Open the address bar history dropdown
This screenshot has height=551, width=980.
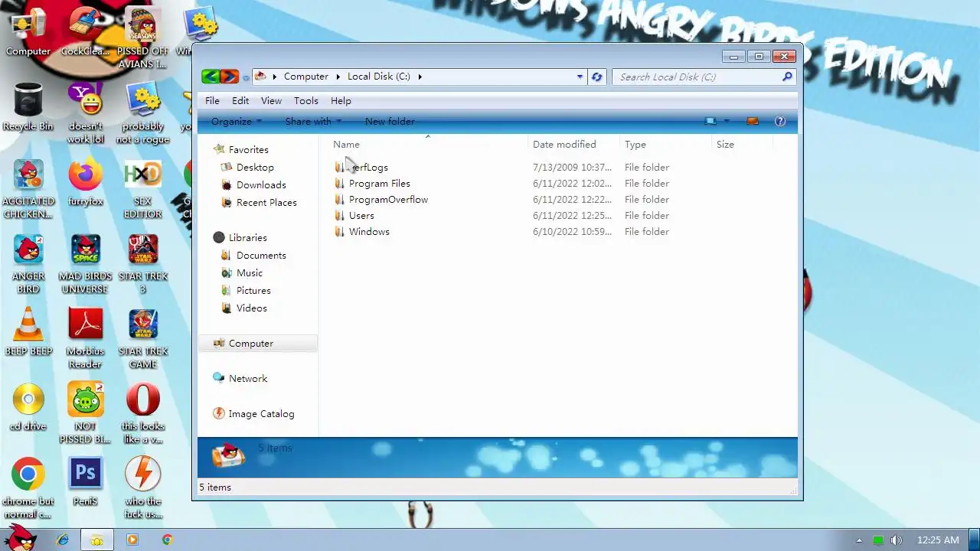click(x=580, y=77)
